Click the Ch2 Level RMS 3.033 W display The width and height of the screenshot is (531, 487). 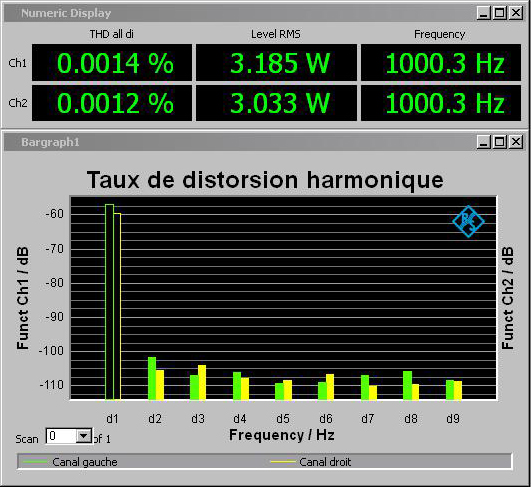(276, 103)
